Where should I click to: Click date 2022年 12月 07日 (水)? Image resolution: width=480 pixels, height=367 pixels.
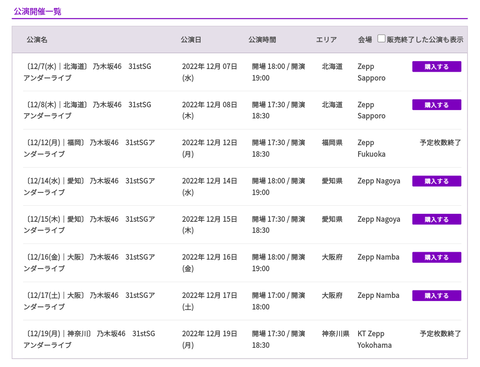(x=209, y=72)
